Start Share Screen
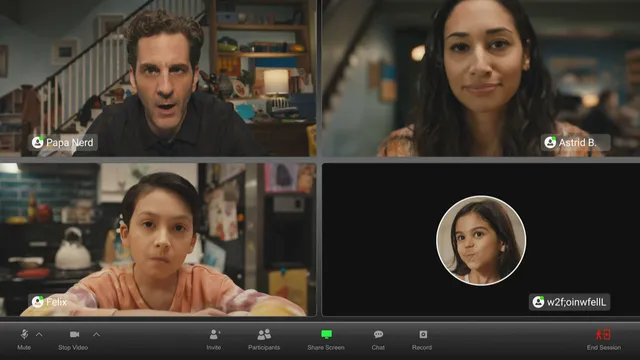This screenshot has height=360, width=640. [326, 340]
